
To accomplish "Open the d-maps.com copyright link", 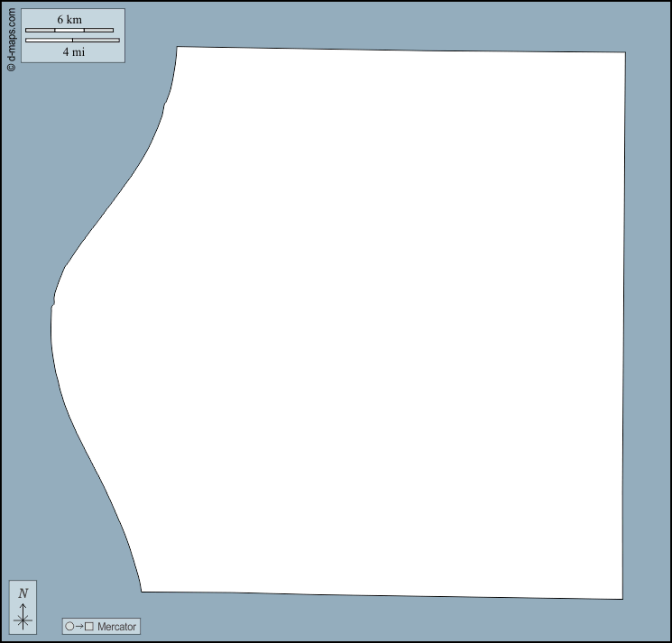I will 11,41.
